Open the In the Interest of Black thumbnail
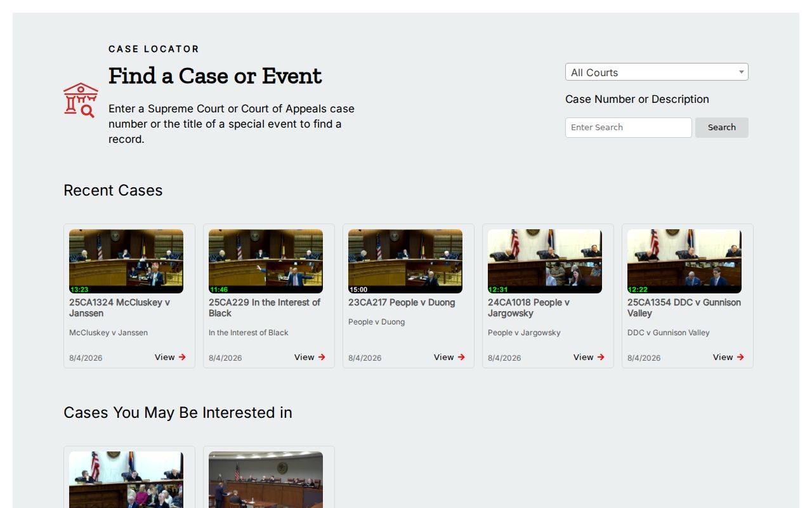 point(266,261)
